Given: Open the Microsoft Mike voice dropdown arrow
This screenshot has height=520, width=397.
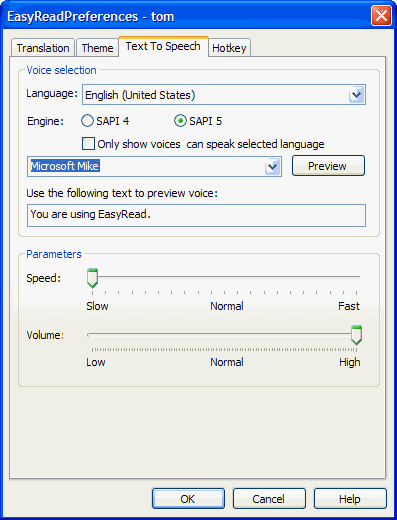Looking at the screenshot, I should click(273, 166).
